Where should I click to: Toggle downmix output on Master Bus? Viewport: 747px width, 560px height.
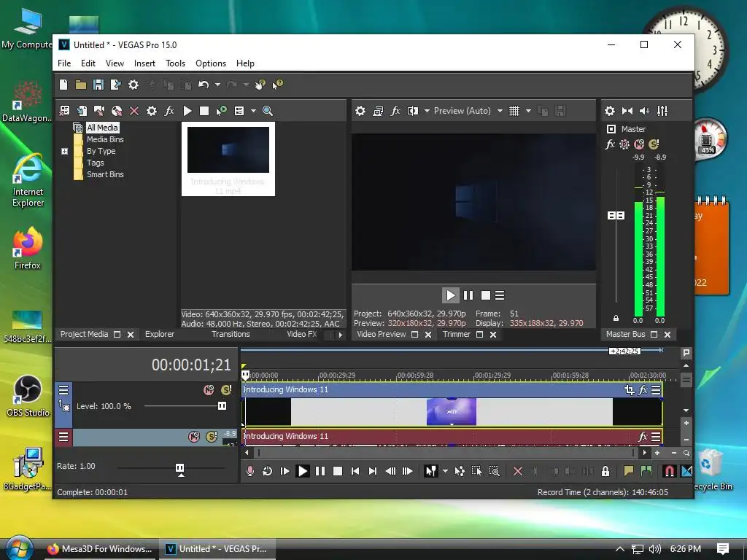coord(627,111)
